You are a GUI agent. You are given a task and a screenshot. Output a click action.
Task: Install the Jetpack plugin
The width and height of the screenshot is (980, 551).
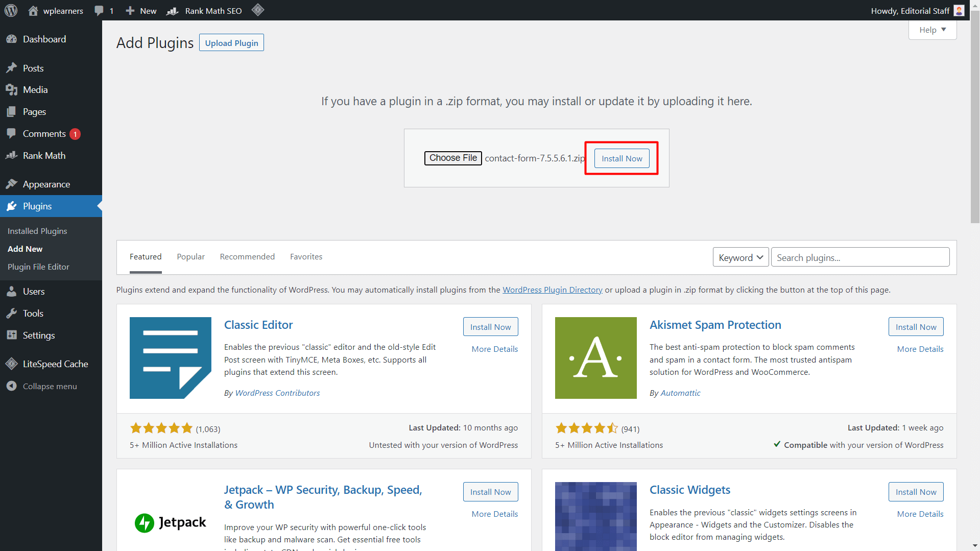point(490,492)
